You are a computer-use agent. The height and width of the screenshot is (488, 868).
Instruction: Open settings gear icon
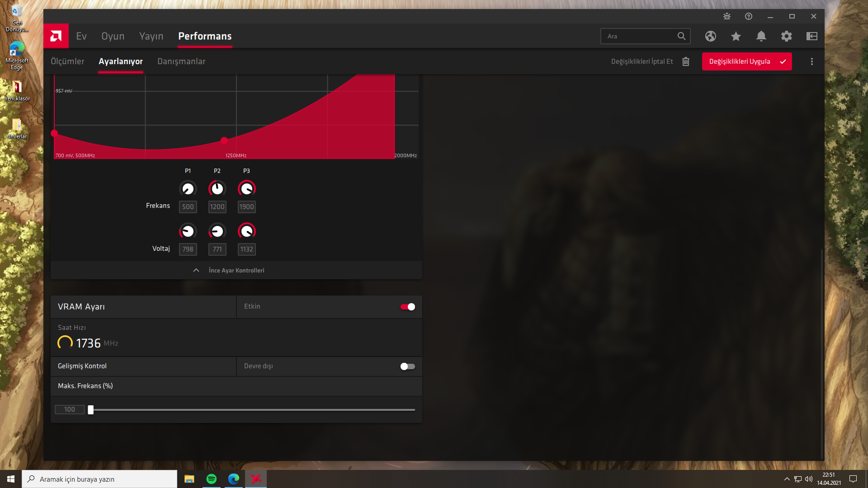click(787, 36)
